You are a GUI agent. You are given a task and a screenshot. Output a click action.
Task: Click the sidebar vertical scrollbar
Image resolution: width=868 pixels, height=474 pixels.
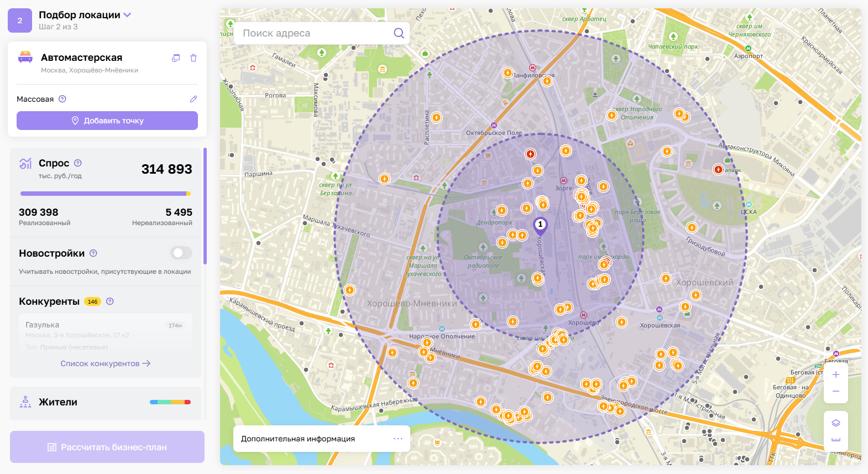coord(205,206)
